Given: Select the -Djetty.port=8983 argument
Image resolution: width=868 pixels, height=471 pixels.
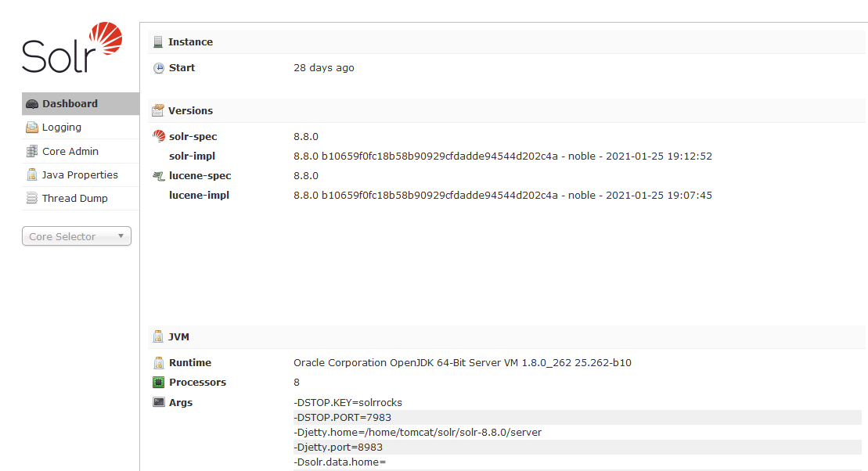Looking at the screenshot, I should 337,448.
